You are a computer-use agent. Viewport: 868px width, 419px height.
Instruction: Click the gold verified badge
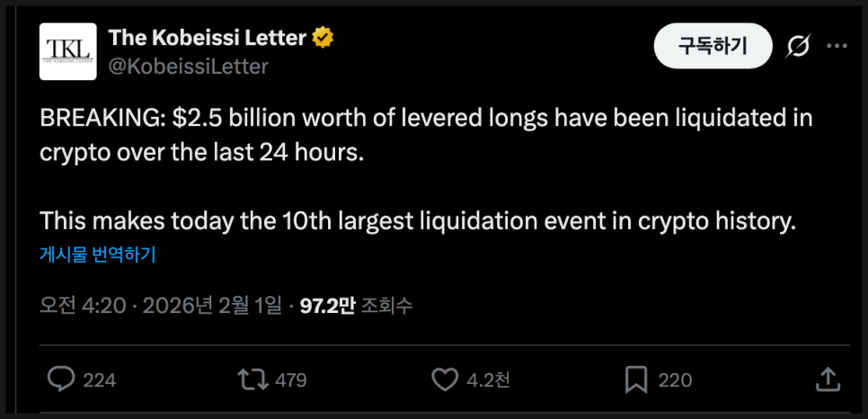[x=323, y=39]
